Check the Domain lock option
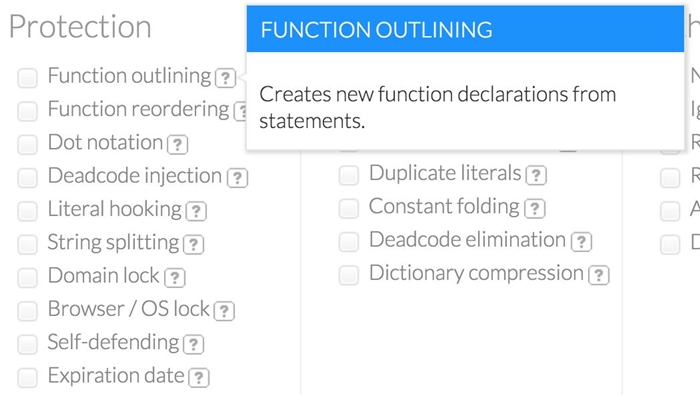Screen dimensions: 700x409 tap(28, 277)
